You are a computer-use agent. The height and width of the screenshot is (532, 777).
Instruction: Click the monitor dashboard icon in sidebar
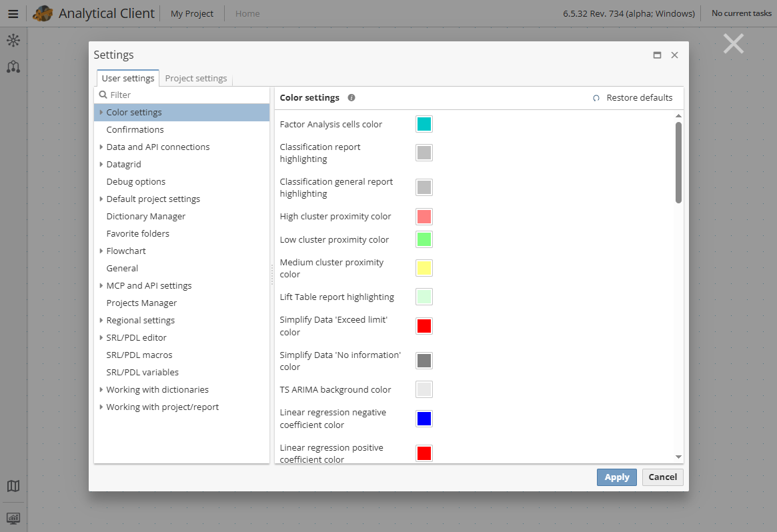tap(13, 518)
